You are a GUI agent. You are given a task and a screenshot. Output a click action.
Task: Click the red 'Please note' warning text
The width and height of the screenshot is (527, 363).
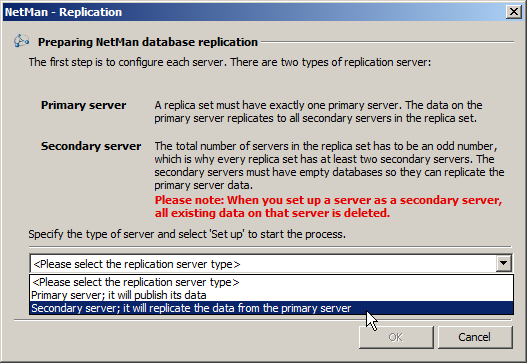pyautogui.click(x=328, y=206)
